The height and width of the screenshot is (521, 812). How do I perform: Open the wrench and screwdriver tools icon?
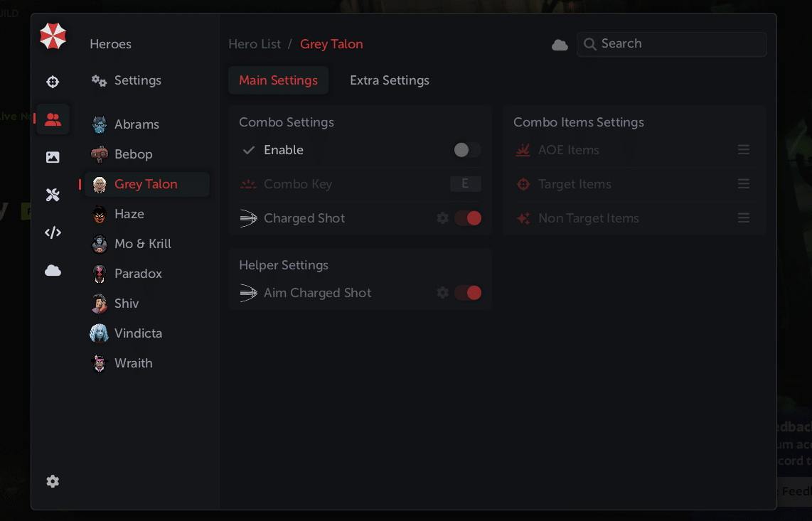point(53,195)
